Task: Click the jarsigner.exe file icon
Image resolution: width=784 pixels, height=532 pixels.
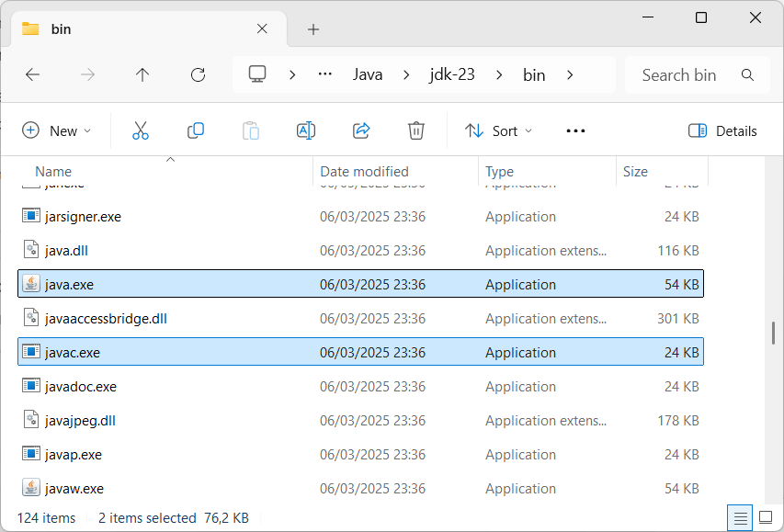Action: (x=31, y=216)
